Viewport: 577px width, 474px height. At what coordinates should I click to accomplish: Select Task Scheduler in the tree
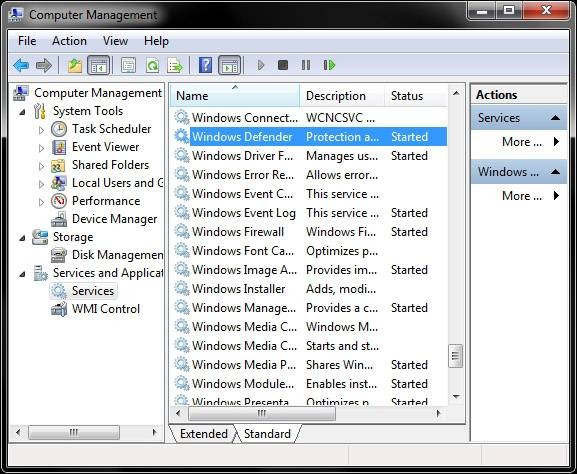click(x=111, y=129)
